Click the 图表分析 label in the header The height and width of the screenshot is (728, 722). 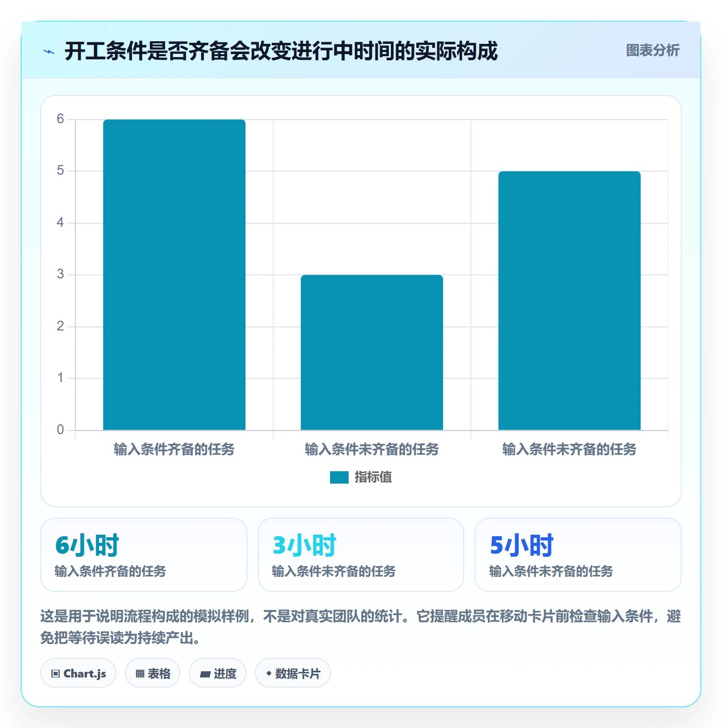tap(652, 51)
